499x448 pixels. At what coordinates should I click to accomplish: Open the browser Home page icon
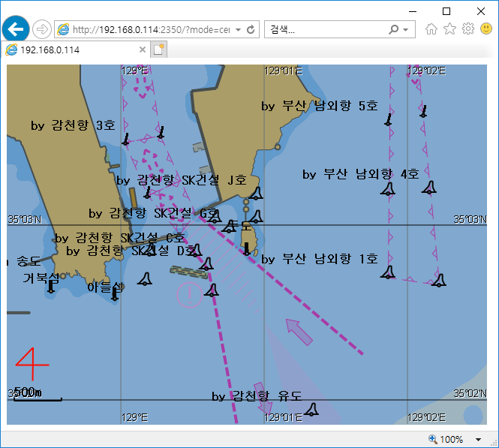tap(431, 29)
